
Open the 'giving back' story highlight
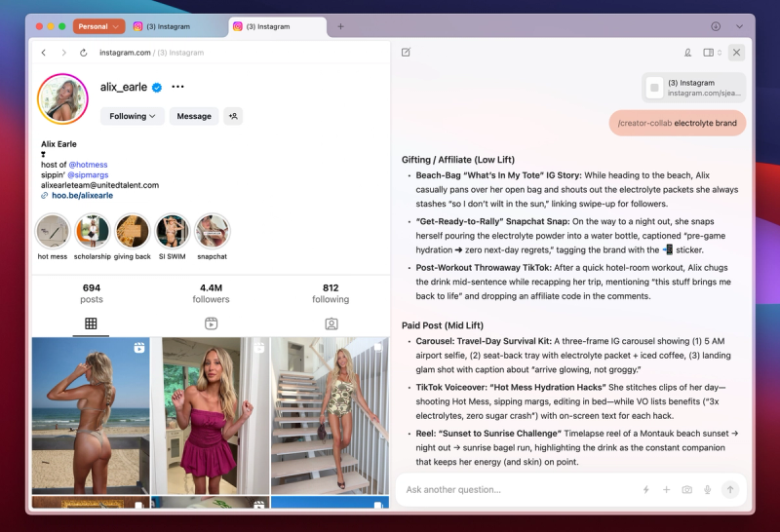(x=133, y=237)
